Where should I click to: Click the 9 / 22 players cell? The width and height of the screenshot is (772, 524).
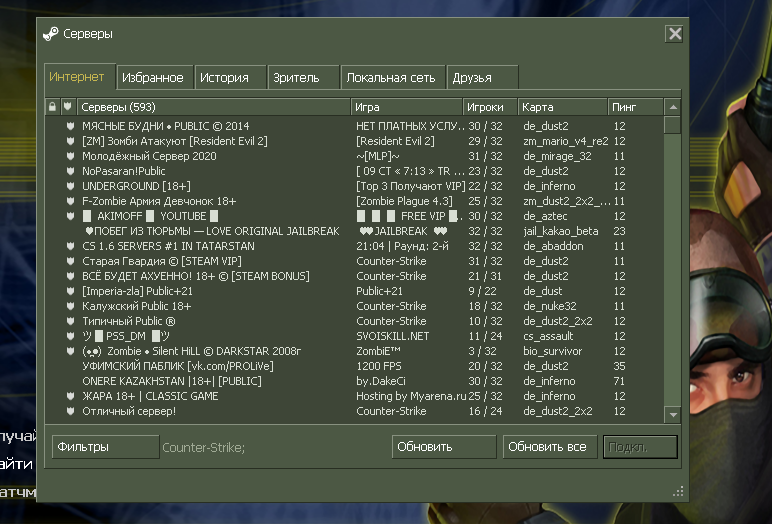pos(482,291)
